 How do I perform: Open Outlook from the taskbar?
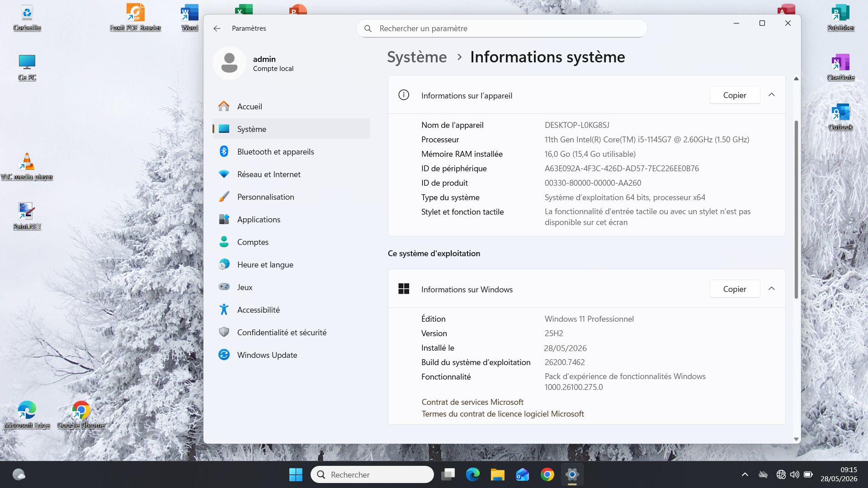522,474
